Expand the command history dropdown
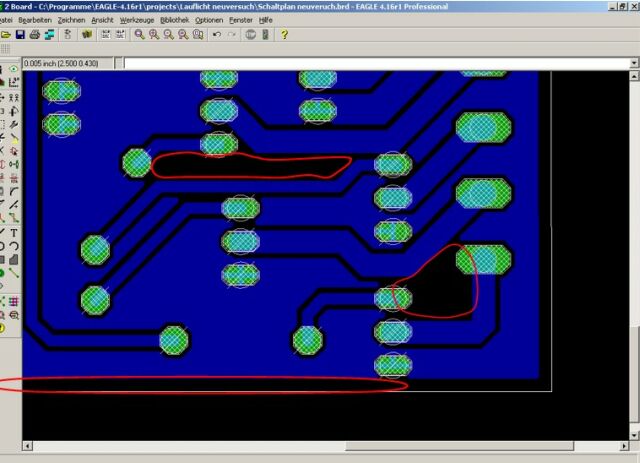The height and width of the screenshot is (463, 640). [x=634, y=63]
